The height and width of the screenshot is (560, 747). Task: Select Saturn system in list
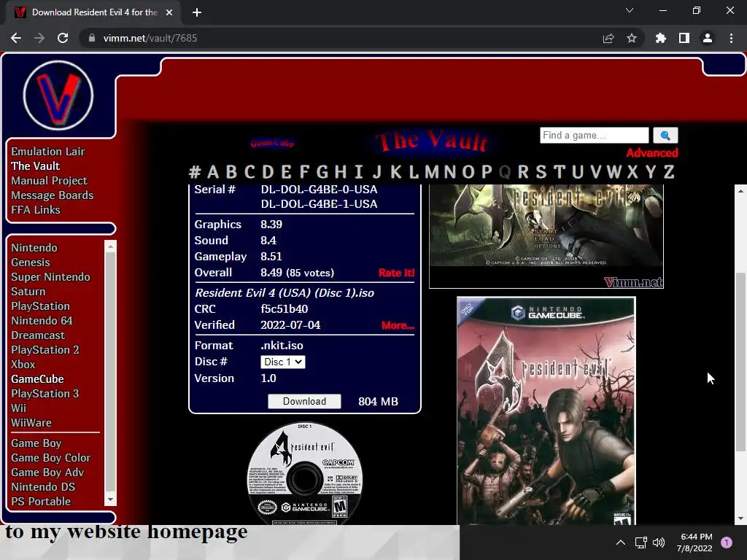[28, 292]
